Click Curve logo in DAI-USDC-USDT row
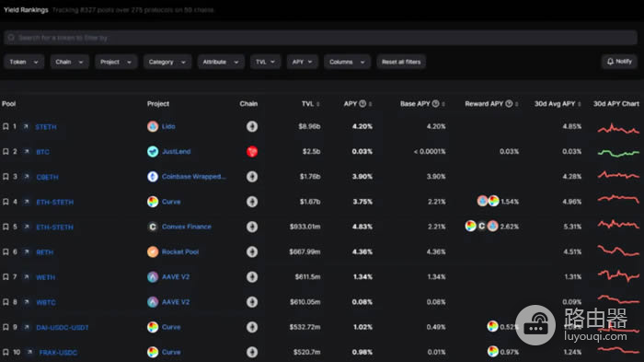 pos(153,327)
